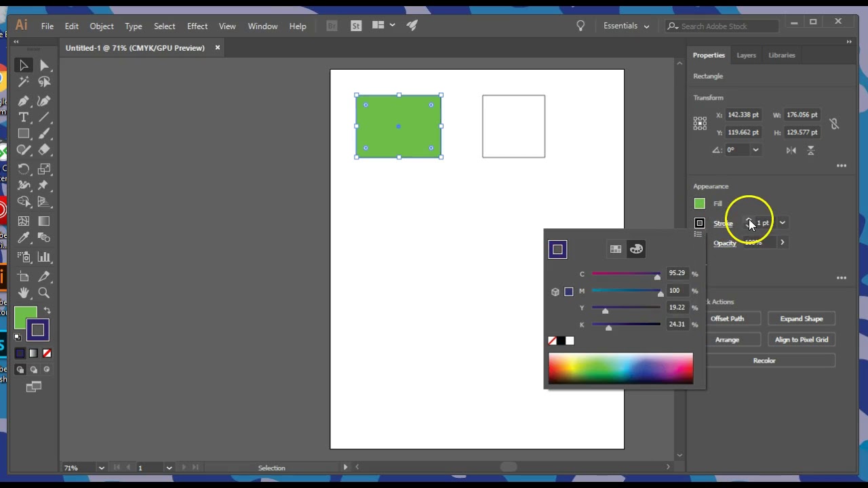Select the Symbol Sprayer tool

click(24, 257)
